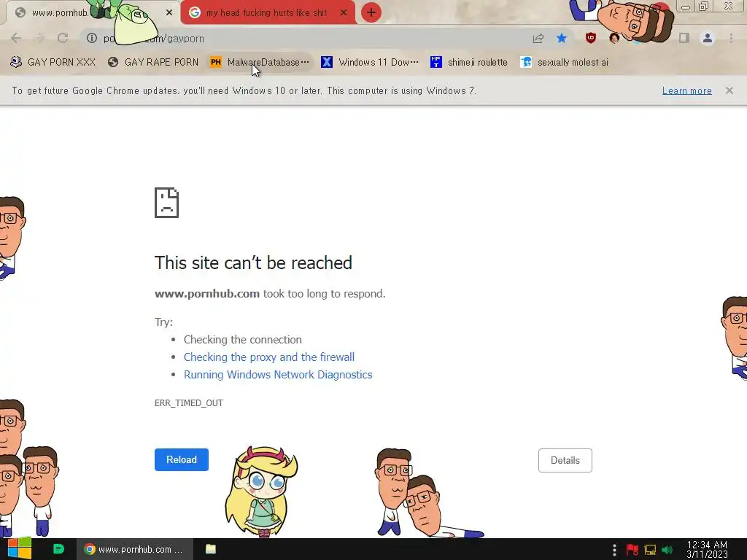Open the Windows 11 Dow… bookmark
The height and width of the screenshot is (560, 747).
(370, 62)
